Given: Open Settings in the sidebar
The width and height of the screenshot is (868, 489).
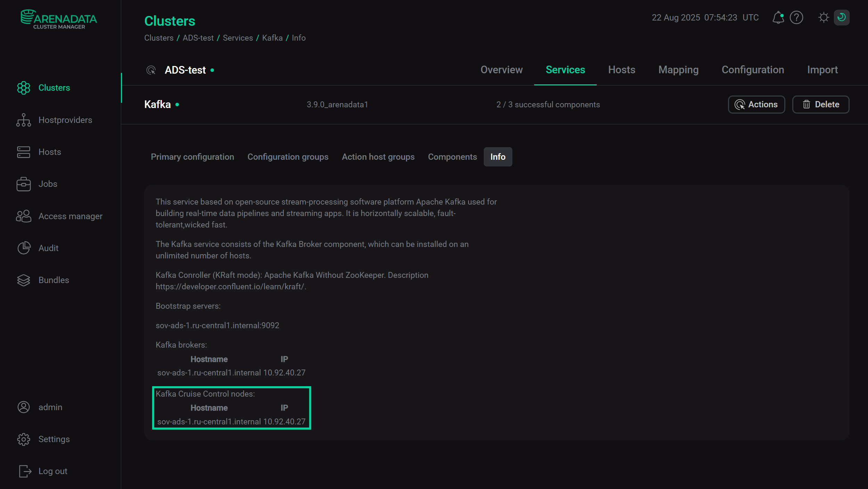Looking at the screenshot, I should coord(54,439).
